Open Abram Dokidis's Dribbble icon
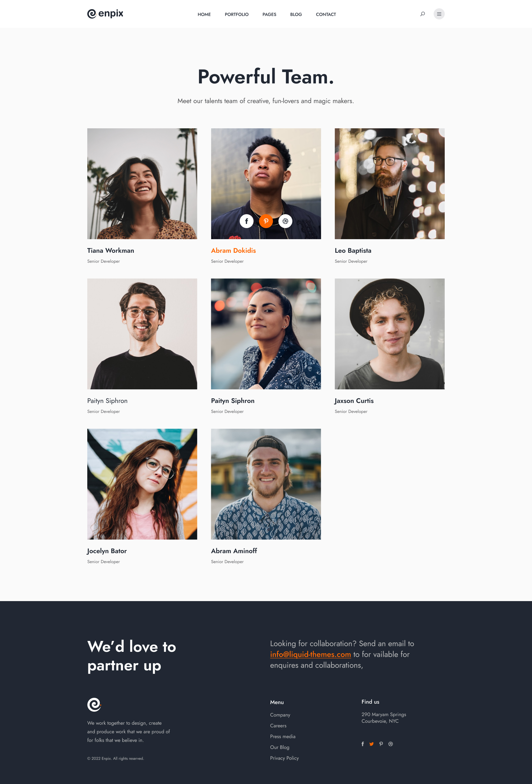Image resolution: width=532 pixels, height=784 pixels. 285,221
